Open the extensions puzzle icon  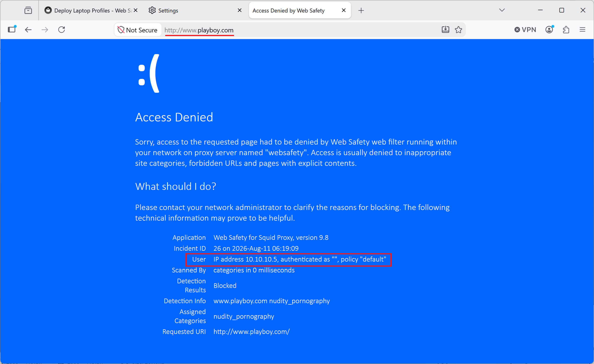tap(566, 30)
